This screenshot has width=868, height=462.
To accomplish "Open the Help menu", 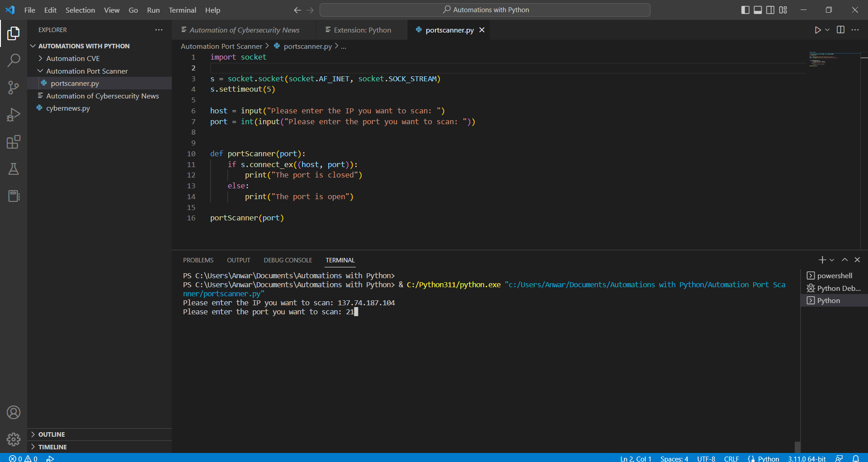I will [212, 10].
